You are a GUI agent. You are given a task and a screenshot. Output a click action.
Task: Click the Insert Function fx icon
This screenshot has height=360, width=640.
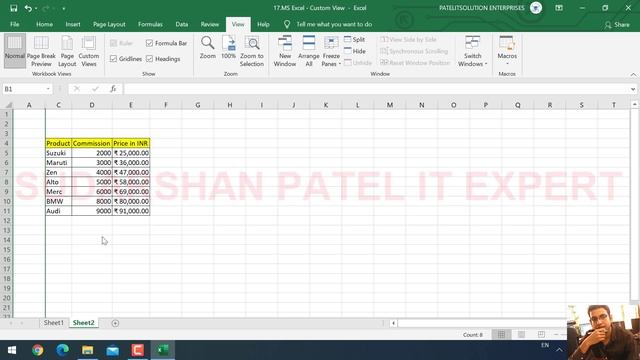pos(113,89)
